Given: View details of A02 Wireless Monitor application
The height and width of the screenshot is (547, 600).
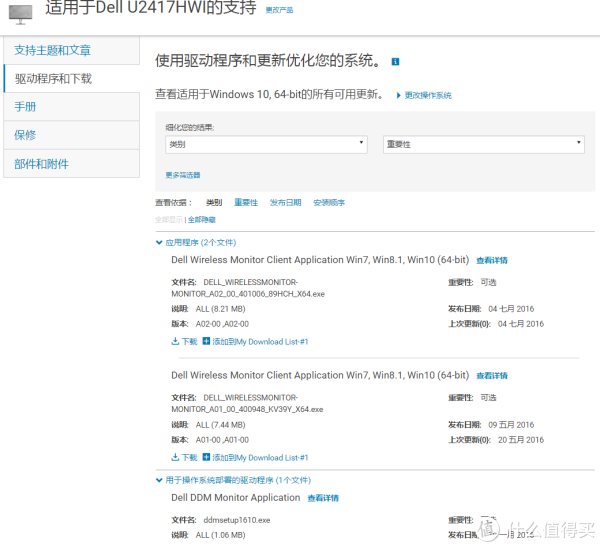Looking at the screenshot, I should coord(492,260).
